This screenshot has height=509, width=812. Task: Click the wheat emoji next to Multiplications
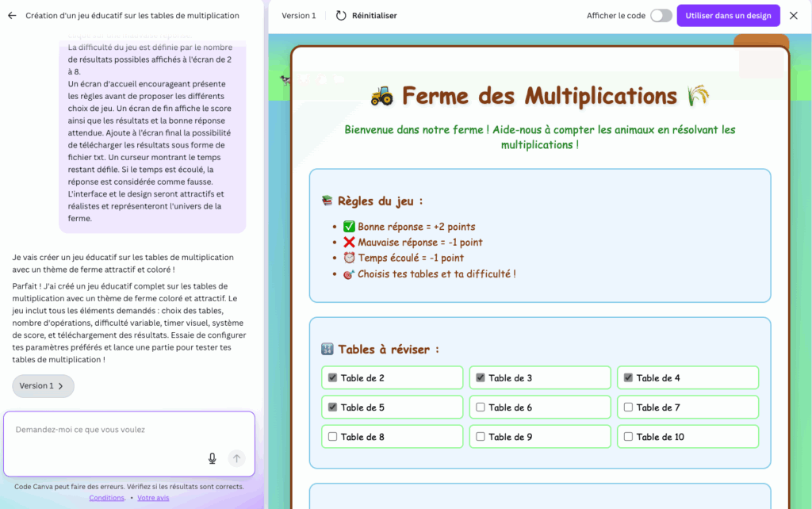(x=697, y=96)
